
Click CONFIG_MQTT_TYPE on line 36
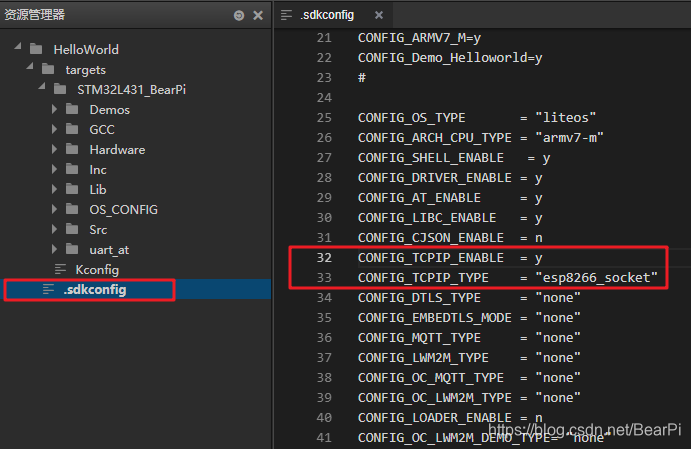pyautogui.click(x=419, y=338)
